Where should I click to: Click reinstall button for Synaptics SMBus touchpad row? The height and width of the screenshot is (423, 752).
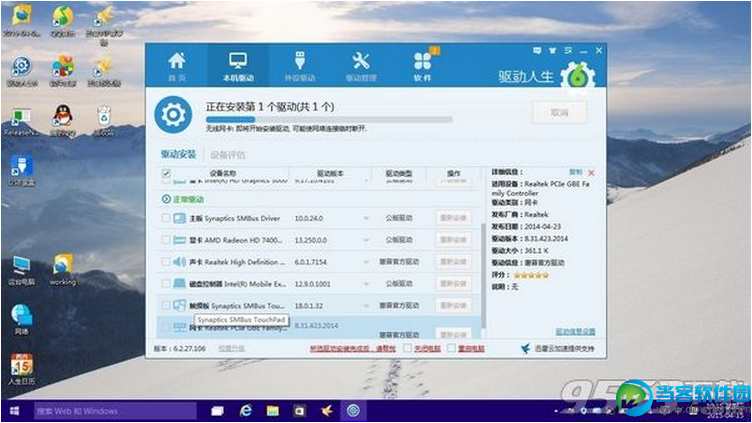453,306
